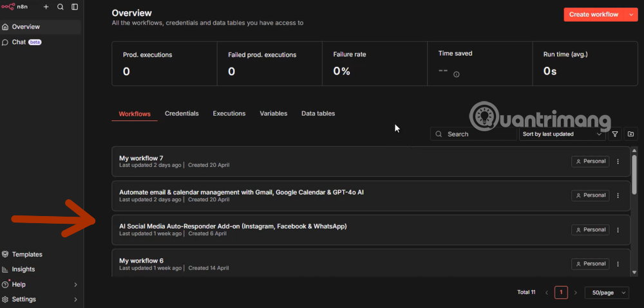Expand the Settings submenu in the sidebar
Viewport: 644px width, 308px height.
[75, 300]
